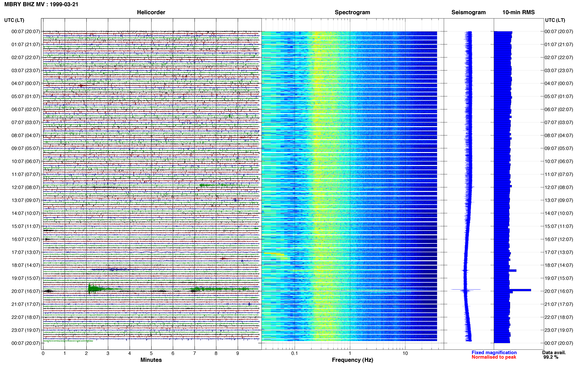This screenshot has height=368, width=588.
Task: Click '07:07 (03:07)' on the left time axis
Action: coord(26,122)
